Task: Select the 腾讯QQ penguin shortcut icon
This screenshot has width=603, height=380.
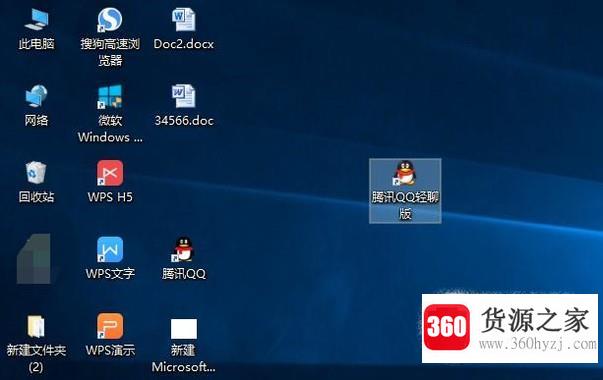Action: [183, 250]
